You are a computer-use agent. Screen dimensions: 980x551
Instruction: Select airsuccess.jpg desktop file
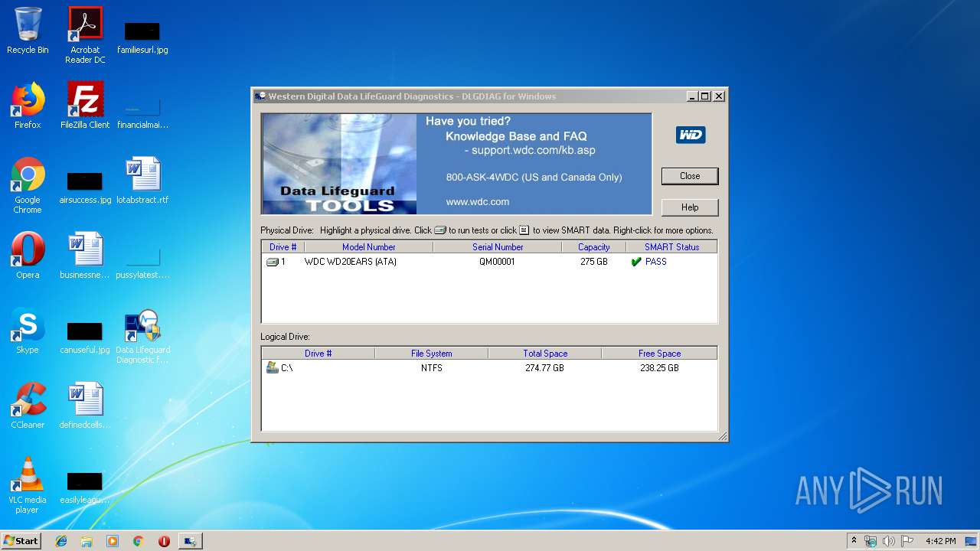(x=85, y=187)
